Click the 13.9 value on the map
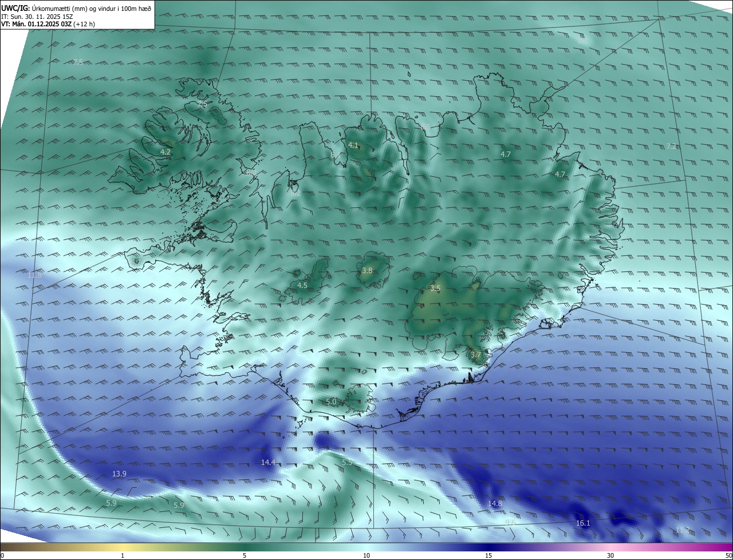The width and height of the screenshot is (733, 560). coord(119,474)
